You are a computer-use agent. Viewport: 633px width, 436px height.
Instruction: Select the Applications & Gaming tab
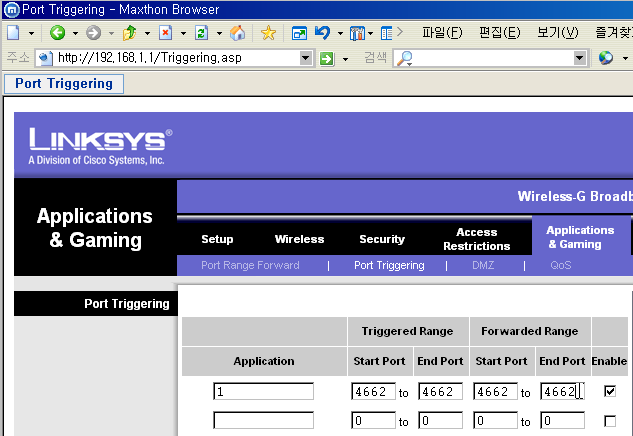580,237
